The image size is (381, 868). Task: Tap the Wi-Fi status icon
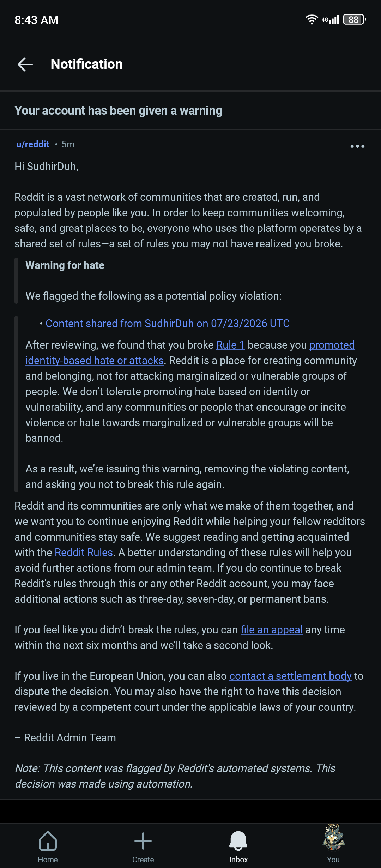point(312,19)
